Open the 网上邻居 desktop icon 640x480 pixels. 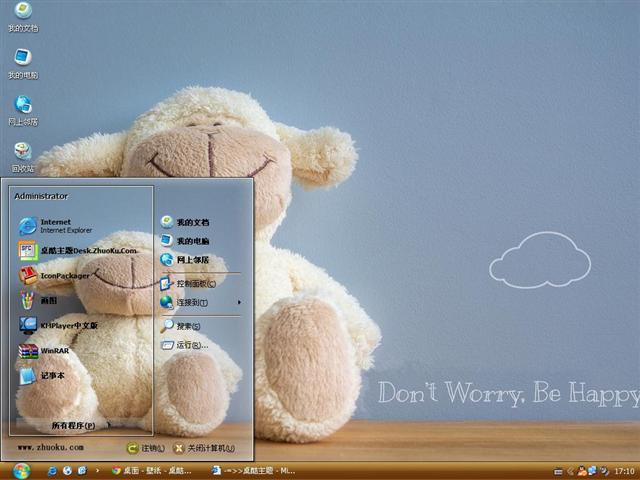23,111
